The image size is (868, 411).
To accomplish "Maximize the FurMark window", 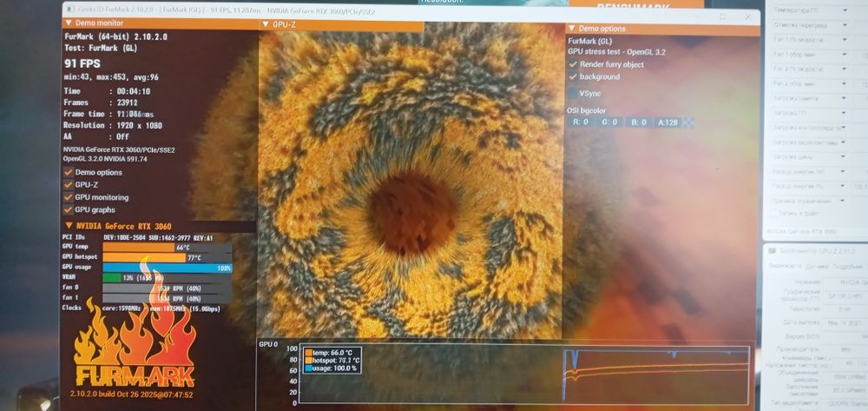I will (x=722, y=17).
